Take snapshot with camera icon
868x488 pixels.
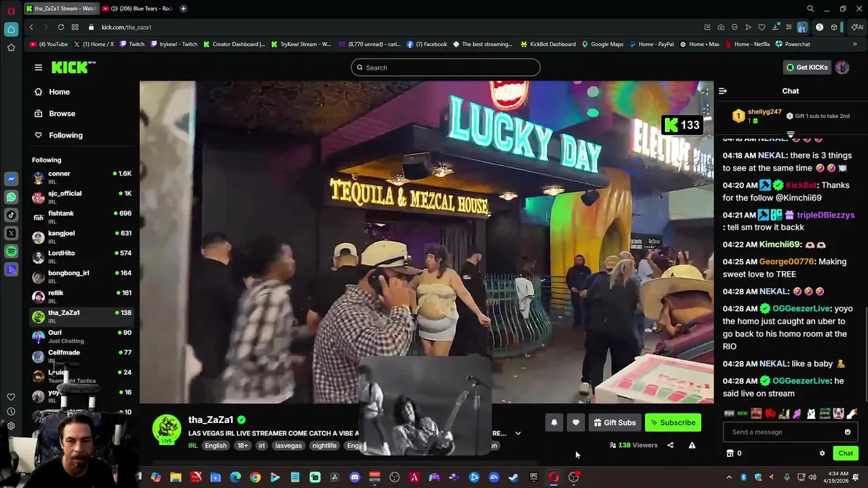coord(721,27)
